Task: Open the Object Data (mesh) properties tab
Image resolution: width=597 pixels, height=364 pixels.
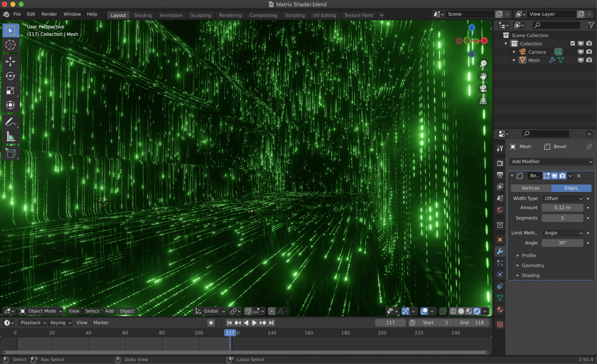Action: coord(500,298)
